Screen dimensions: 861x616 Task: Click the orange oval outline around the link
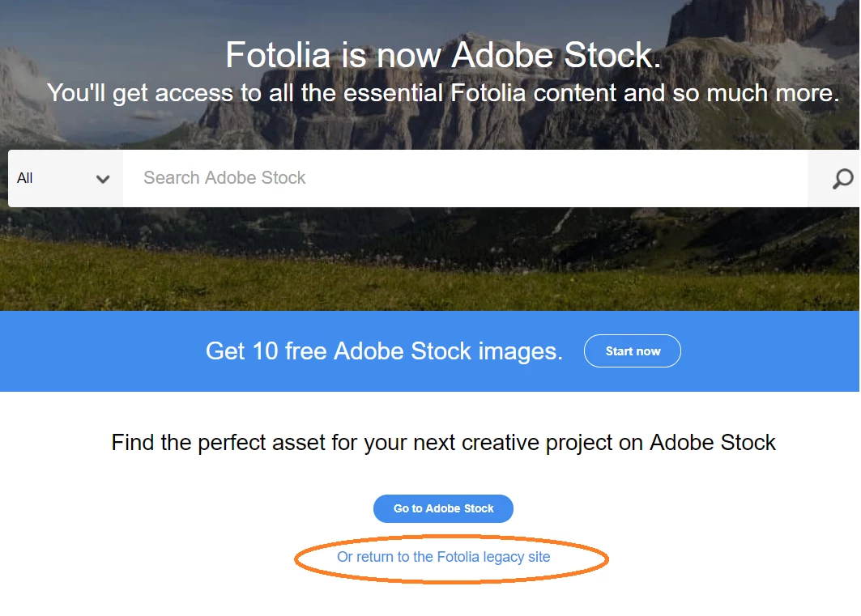296,560
